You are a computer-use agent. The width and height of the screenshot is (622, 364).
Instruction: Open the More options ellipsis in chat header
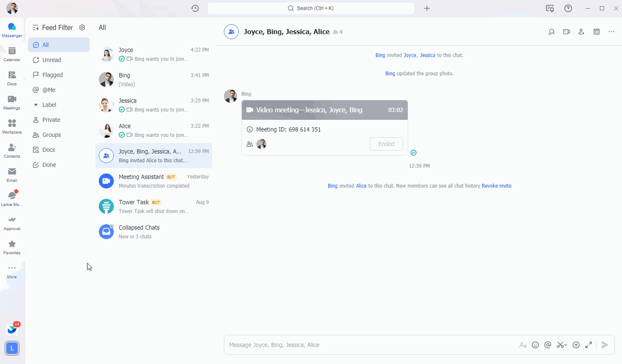[611, 32]
